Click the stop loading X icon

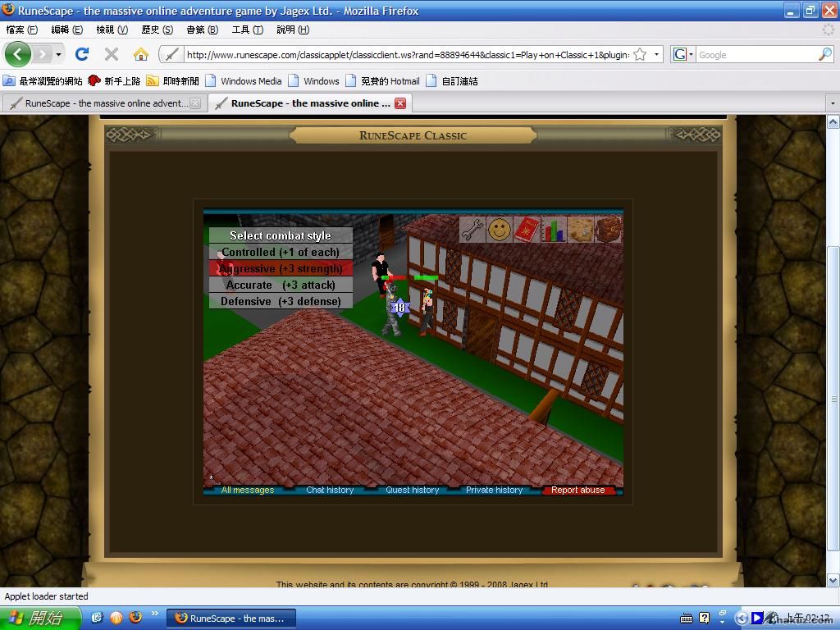click(112, 54)
